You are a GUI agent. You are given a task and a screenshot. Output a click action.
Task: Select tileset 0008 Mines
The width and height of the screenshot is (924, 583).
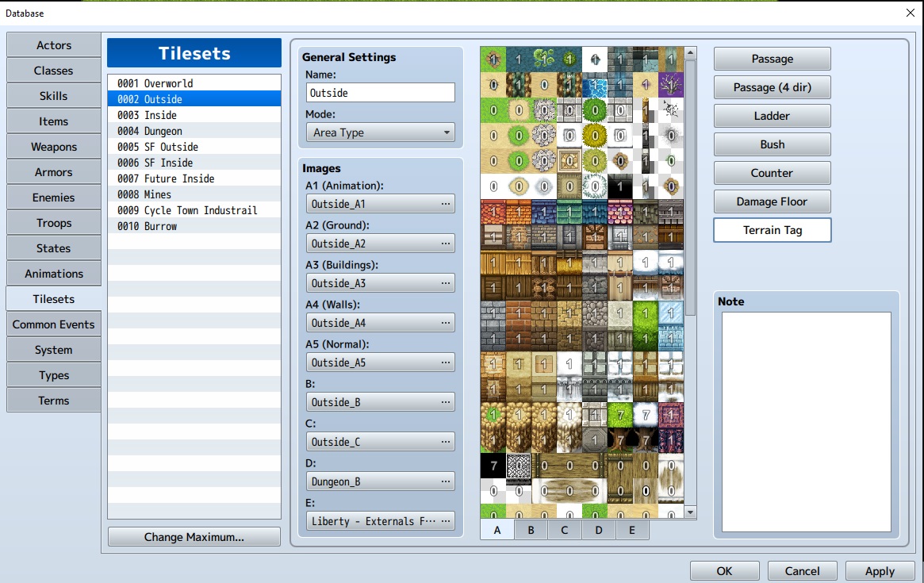coord(194,194)
